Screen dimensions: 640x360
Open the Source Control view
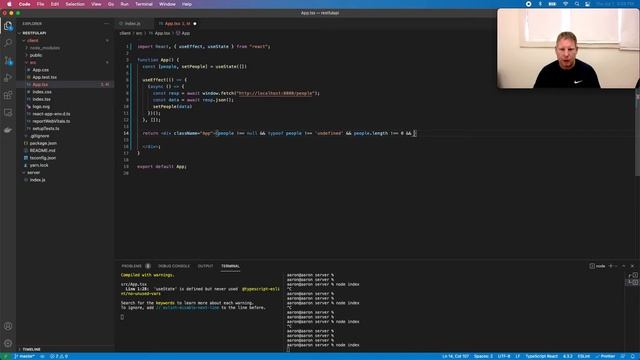tap(8, 60)
